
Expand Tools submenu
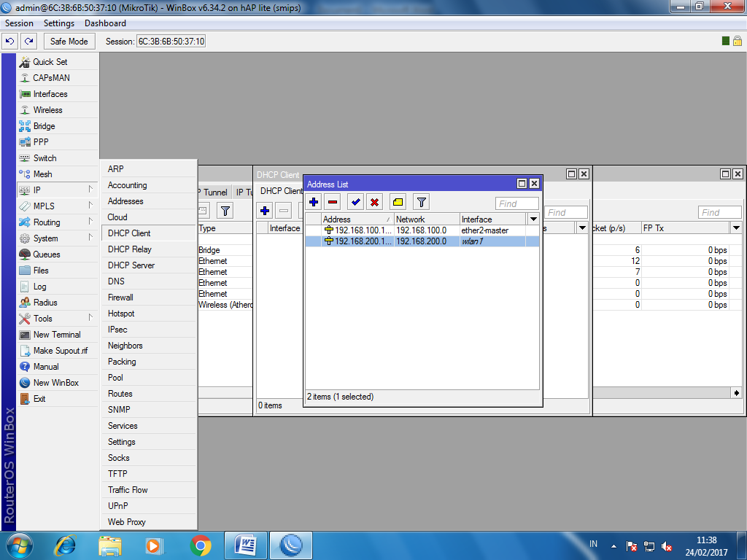(57, 319)
